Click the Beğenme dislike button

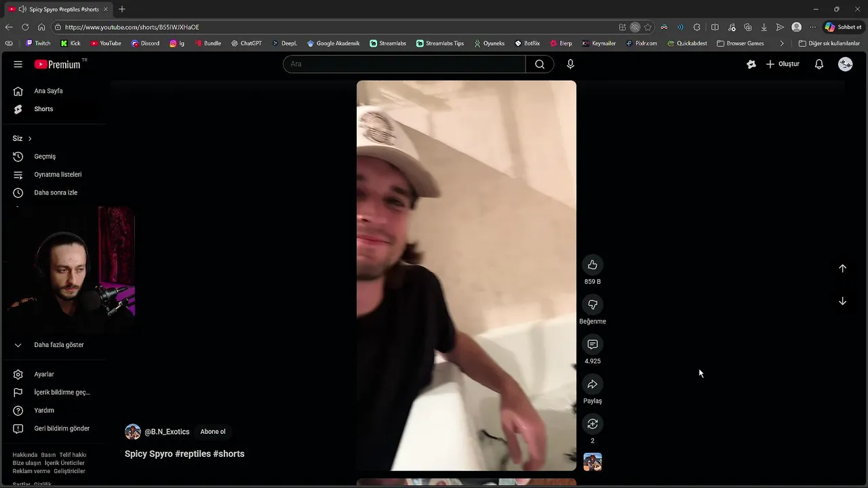[x=592, y=304]
